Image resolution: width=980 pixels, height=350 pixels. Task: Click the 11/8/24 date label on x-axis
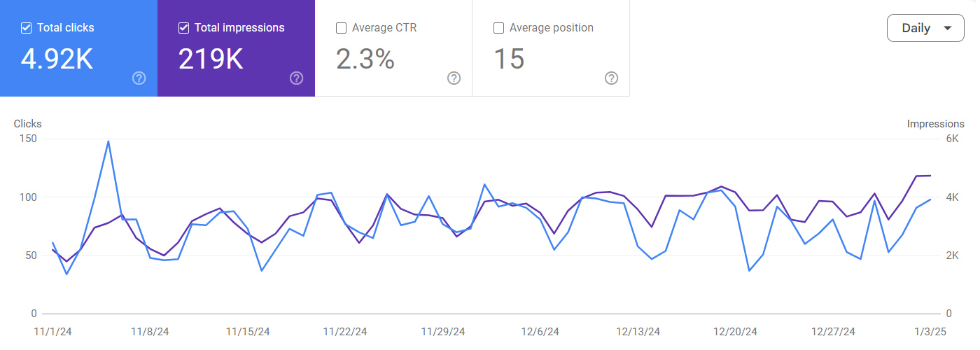[x=149, y=331]
